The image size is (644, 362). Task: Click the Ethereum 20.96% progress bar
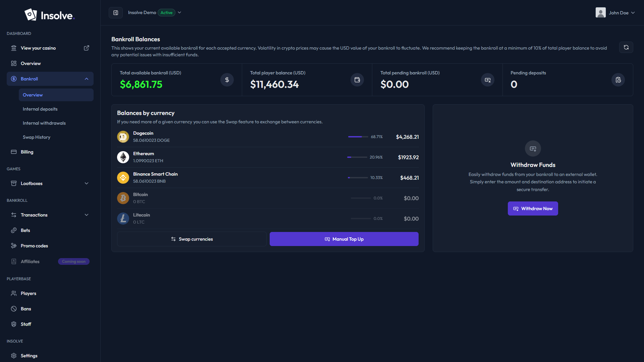point(357,157)
